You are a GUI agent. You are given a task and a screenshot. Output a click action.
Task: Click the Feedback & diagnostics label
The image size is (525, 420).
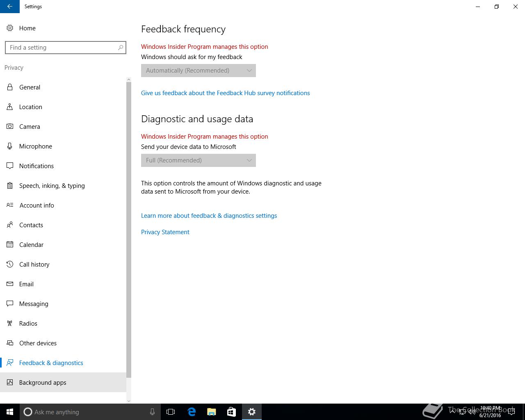pos(51,363)
